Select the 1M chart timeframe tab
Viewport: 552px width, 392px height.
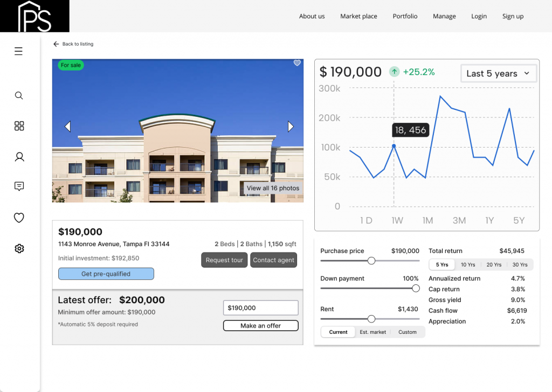click(427, 220)
